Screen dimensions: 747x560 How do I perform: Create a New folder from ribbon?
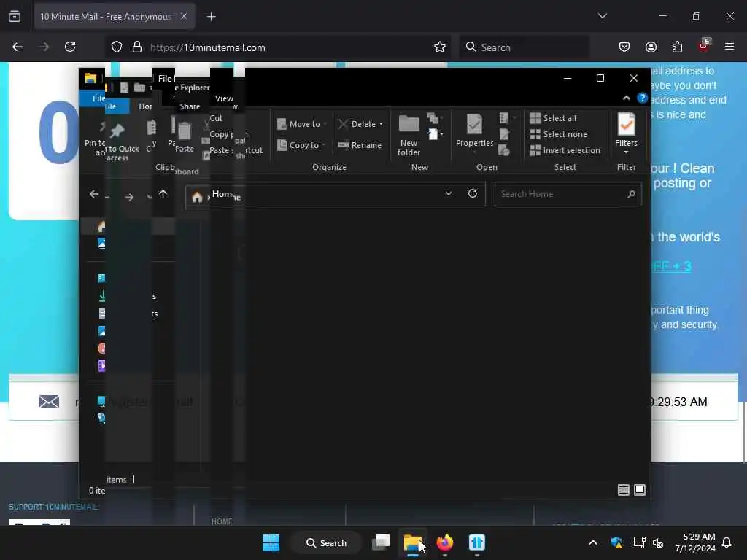(409, 135)
